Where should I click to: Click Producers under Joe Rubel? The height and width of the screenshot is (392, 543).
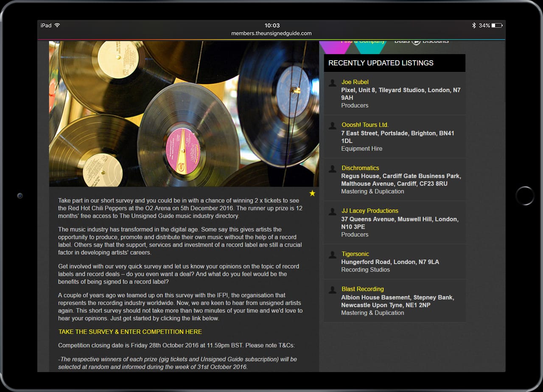coord(355,106)
